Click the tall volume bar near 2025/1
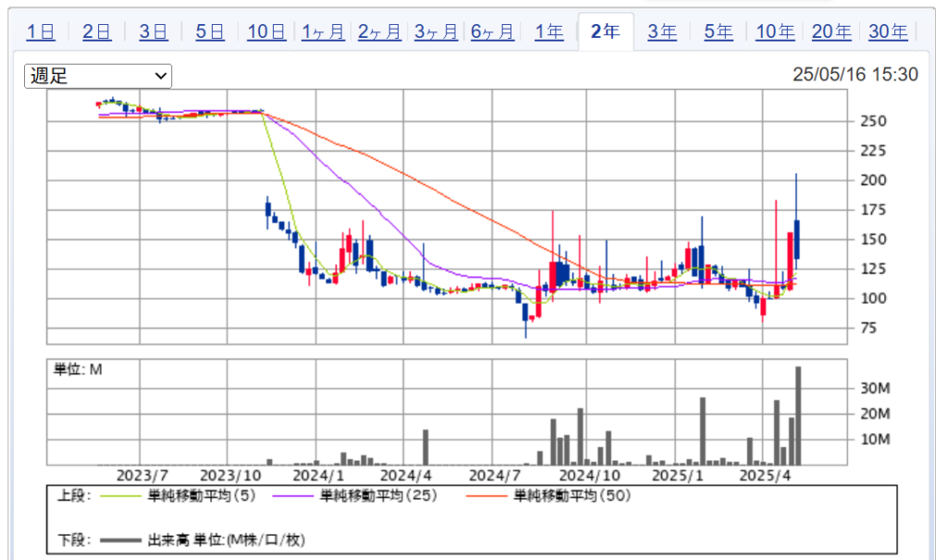The height and width of the screenshot is (560, 947). pos(703,431)
